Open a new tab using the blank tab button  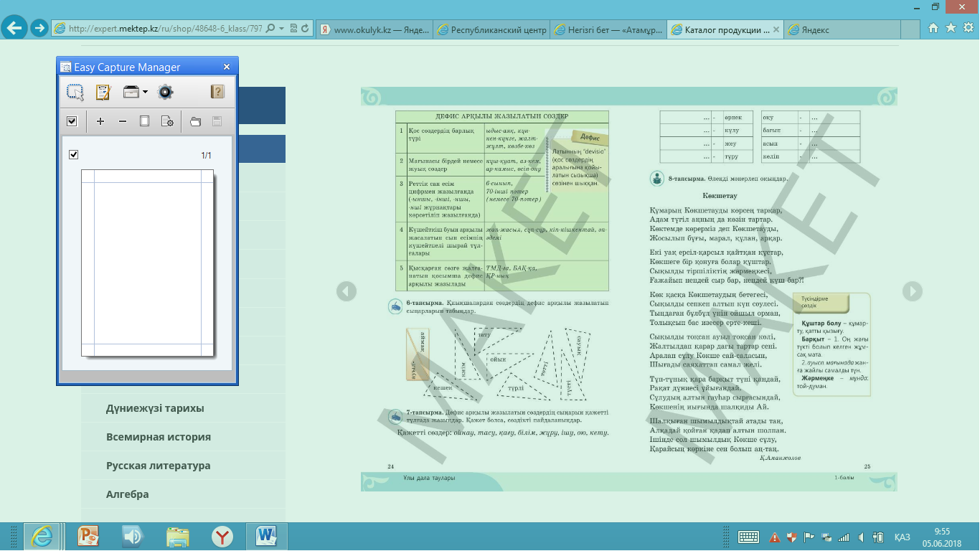[910, 29]
